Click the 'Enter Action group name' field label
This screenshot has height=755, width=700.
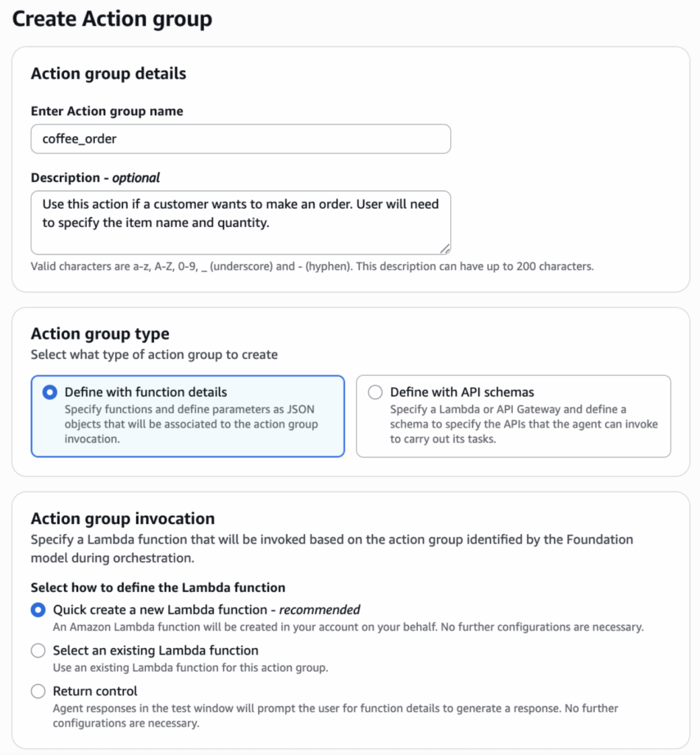pos(107,111)
